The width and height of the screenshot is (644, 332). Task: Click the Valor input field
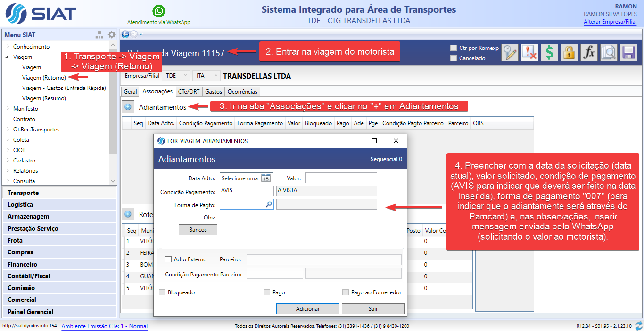[341, 178]
